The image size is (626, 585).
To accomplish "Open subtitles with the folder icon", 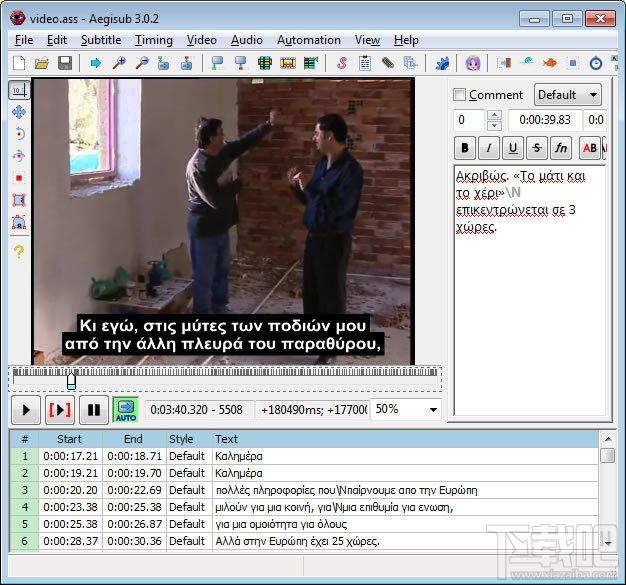I will coord(42,63).
